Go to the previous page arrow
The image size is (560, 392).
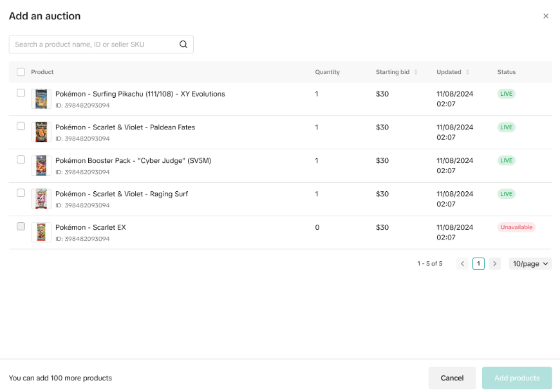[462, 263]
